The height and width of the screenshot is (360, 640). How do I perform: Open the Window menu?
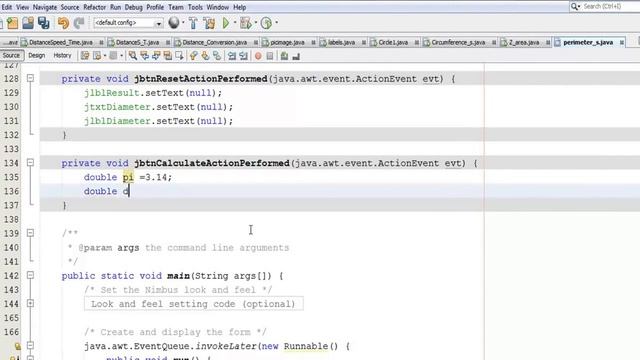click(218, 7)
